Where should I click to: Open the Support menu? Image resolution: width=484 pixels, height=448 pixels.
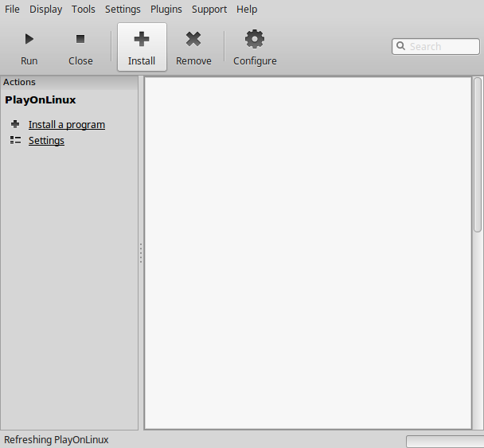209,10
